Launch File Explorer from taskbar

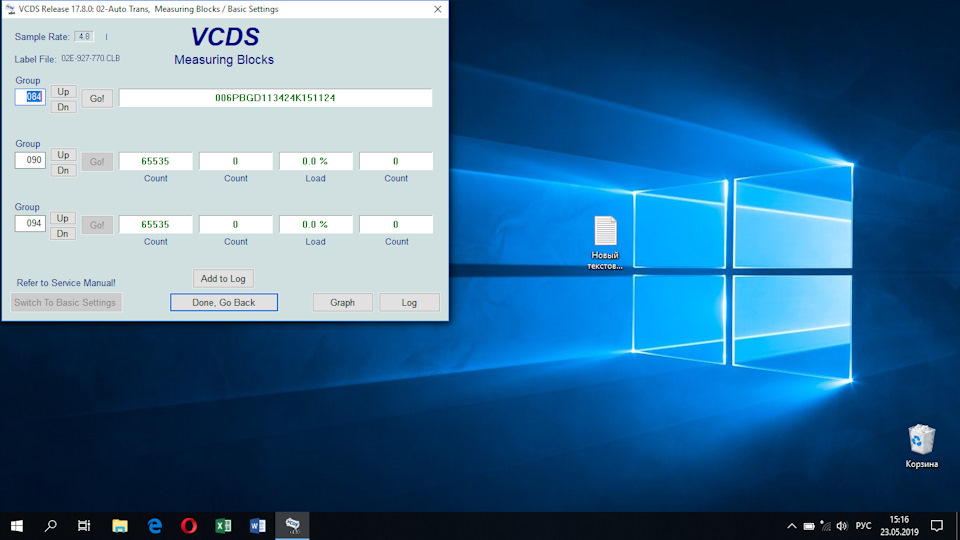(120, 525)
